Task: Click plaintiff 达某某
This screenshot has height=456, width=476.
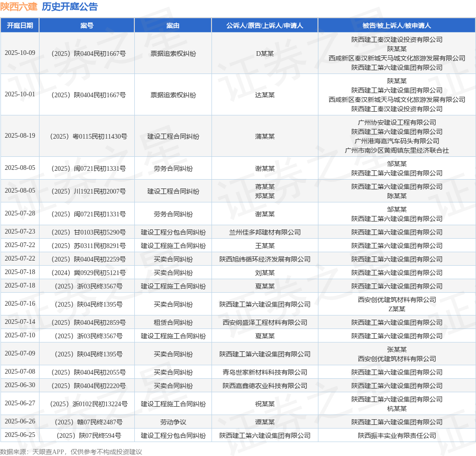Action: pyautogui.click(x=264, y=95)
